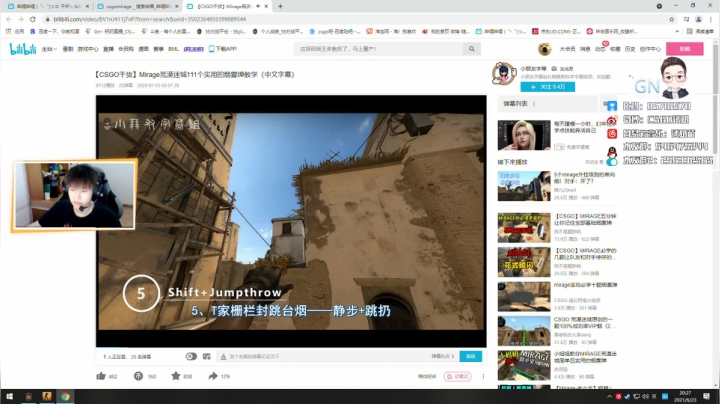
Task: Open the notification center icon in taskbar
Action: tap(707, 396)
